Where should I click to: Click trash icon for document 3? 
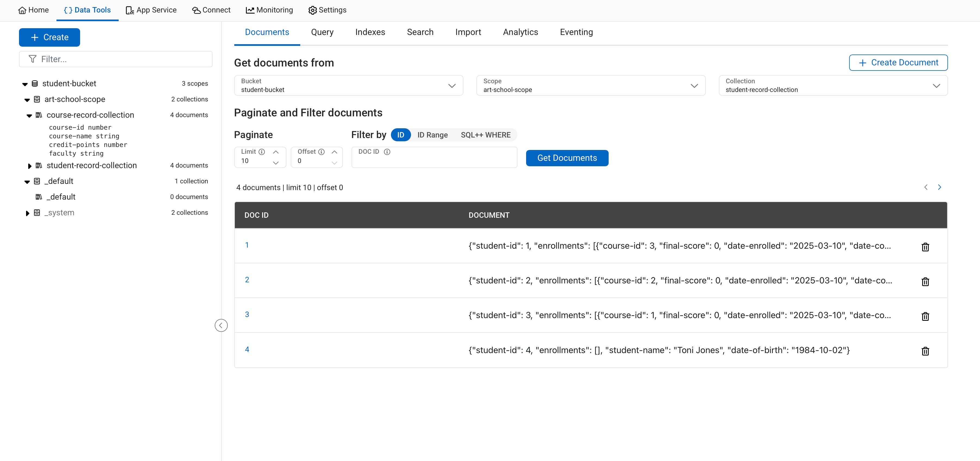click(x=925, y=316)
